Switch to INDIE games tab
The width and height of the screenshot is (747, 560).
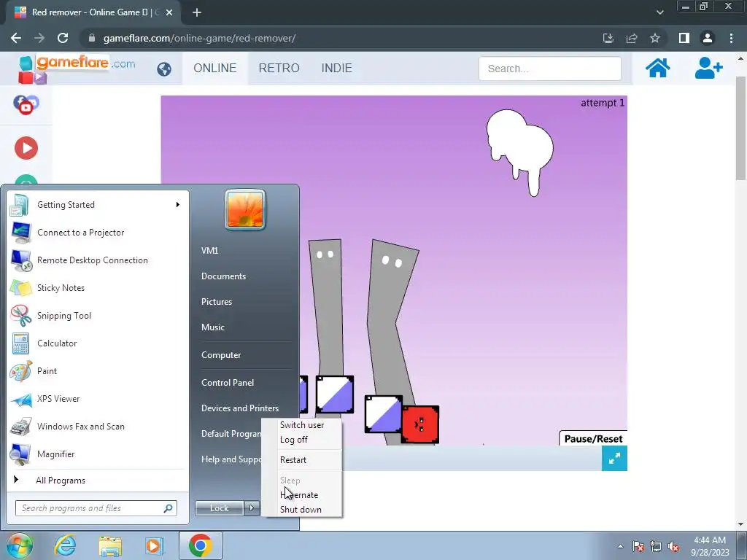click(x=337, y=68)
